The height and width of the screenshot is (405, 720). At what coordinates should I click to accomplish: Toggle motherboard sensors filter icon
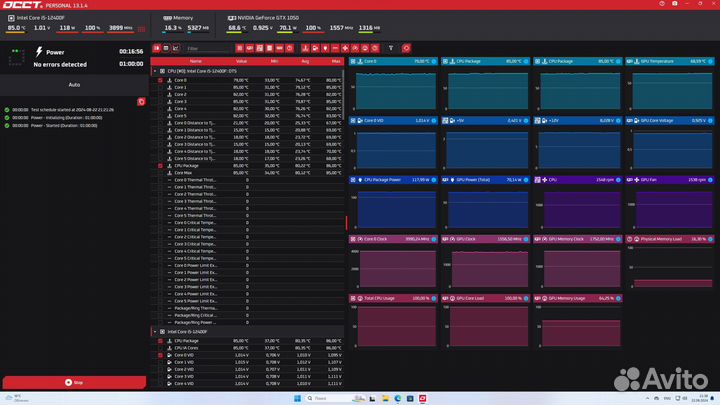coord(259,48)
